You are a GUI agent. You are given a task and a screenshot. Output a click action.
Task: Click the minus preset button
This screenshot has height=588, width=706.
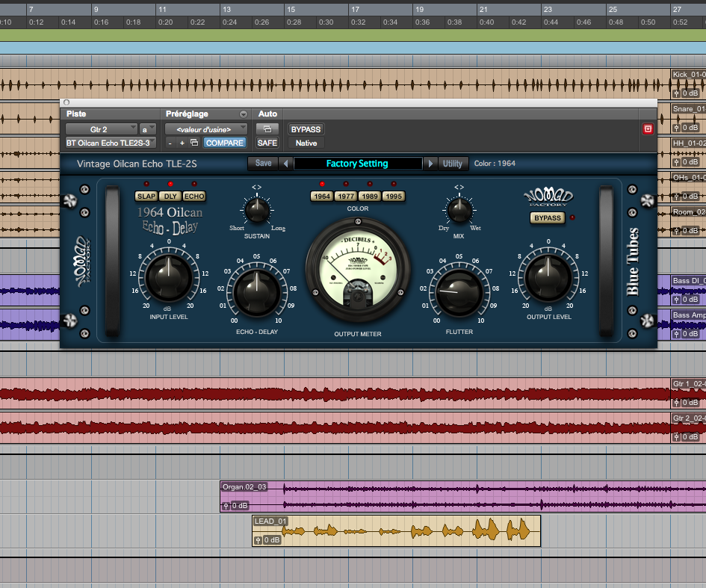pyautogui.click(x=170, y=143)
